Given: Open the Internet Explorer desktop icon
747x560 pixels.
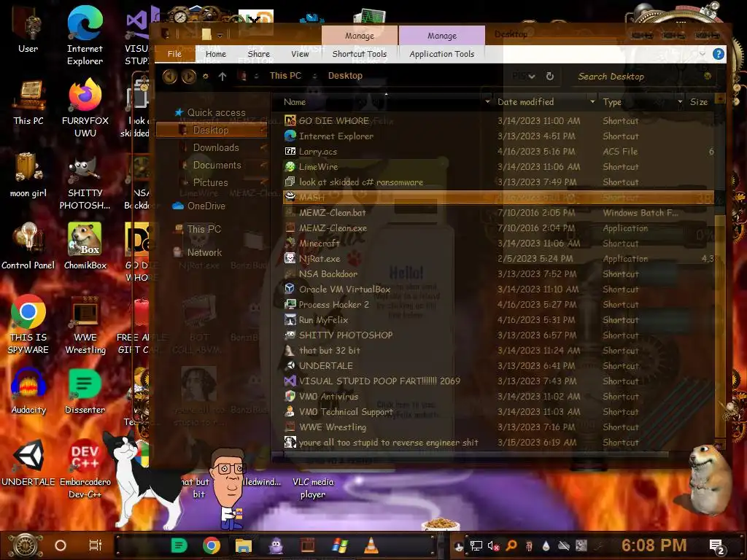Looking at the screenshot, I should [x=85, y=35].
